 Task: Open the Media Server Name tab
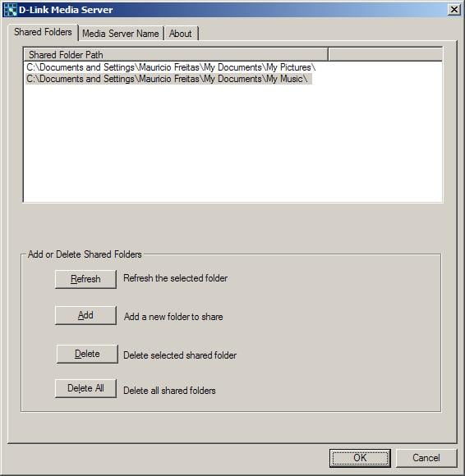pos(121,34)
